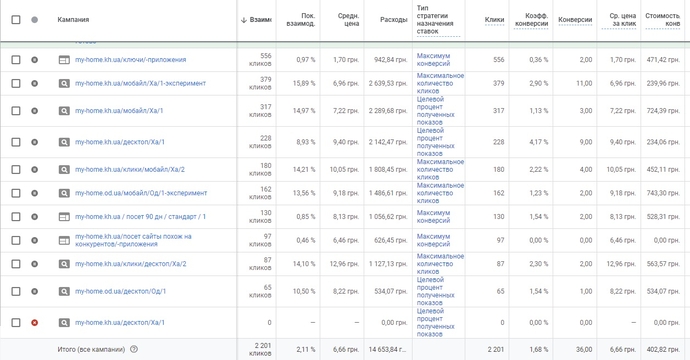The height and width of the screenshot is (360, 690).
Task: Click grey status circle in table header
Action: [34, 20]
